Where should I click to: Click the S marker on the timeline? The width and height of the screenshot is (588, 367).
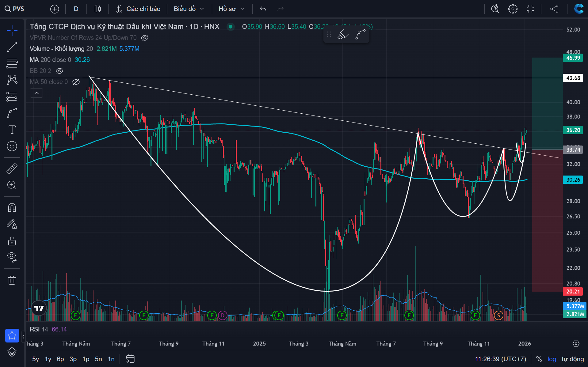498,315
